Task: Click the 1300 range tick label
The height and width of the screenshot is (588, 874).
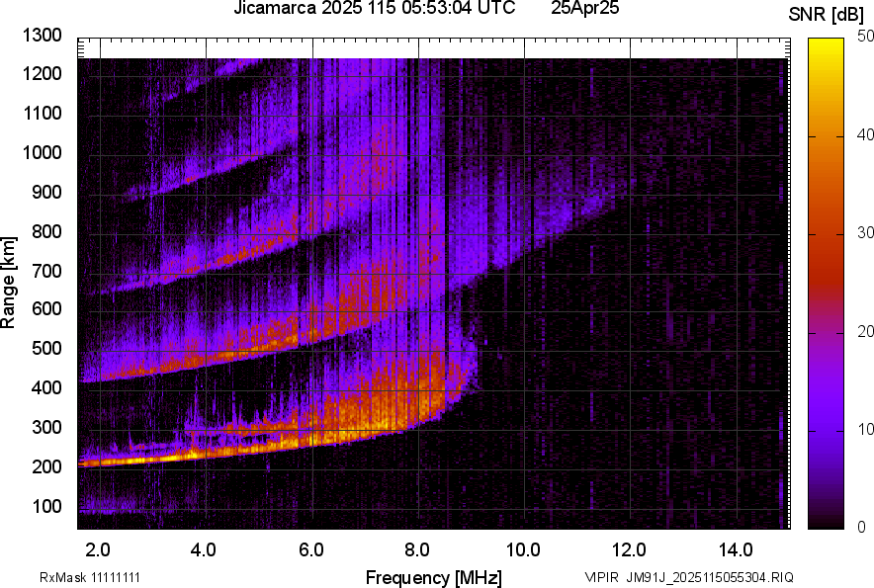Action: tap(43, 36)
